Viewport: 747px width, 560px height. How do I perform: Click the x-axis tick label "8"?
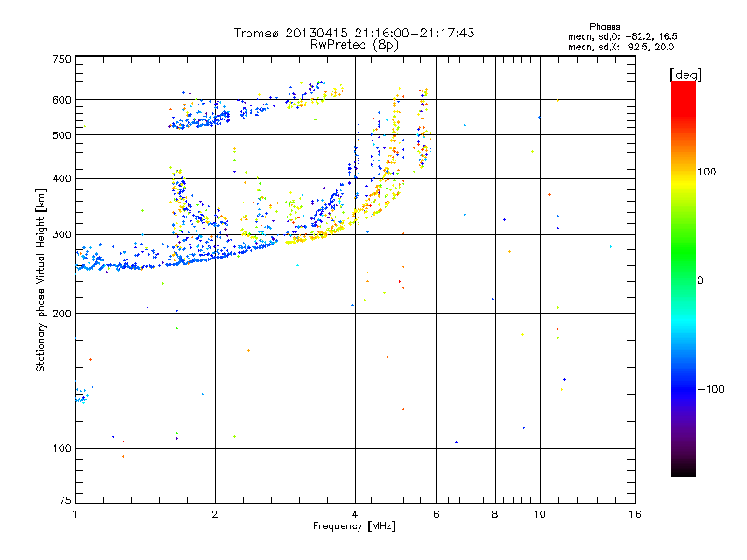tap(495, 514)
